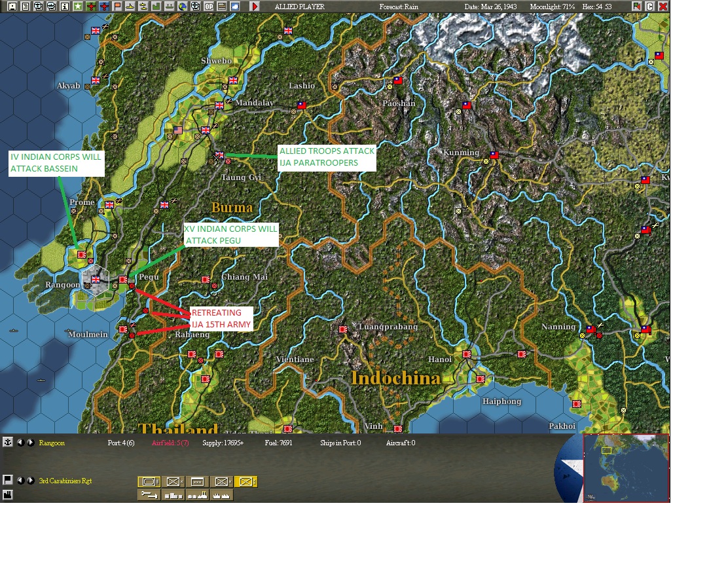The height and width of the screenshot is (588, 709).
Task: Click the first highlighted armor unit-type button
Action: click(x=149, y=482)
